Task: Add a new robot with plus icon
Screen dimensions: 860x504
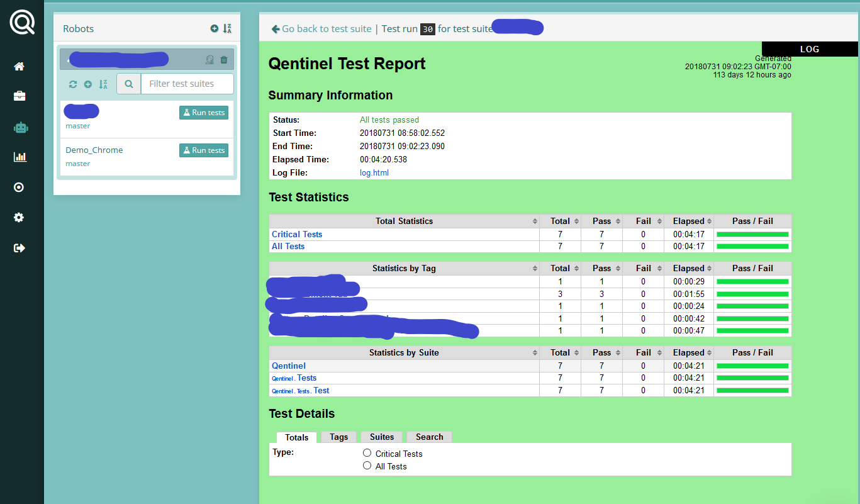Action: [215, 28]
